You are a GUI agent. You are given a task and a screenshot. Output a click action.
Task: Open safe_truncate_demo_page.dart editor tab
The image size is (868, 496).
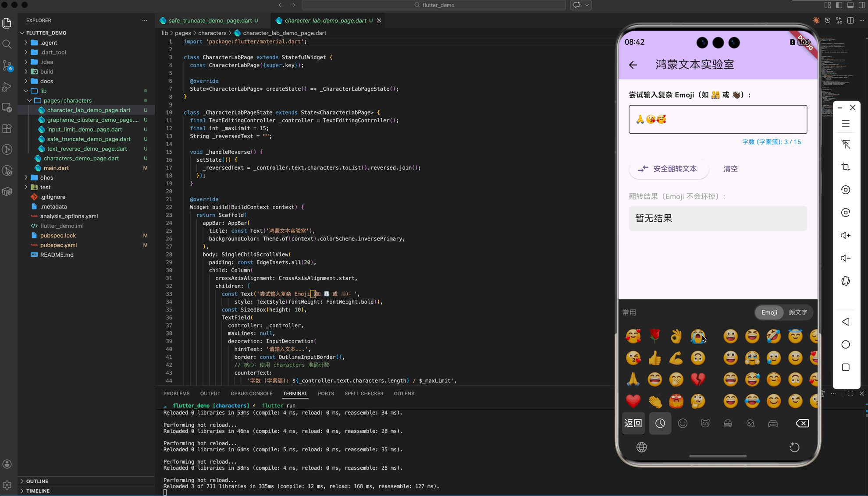tap(210, 21)
